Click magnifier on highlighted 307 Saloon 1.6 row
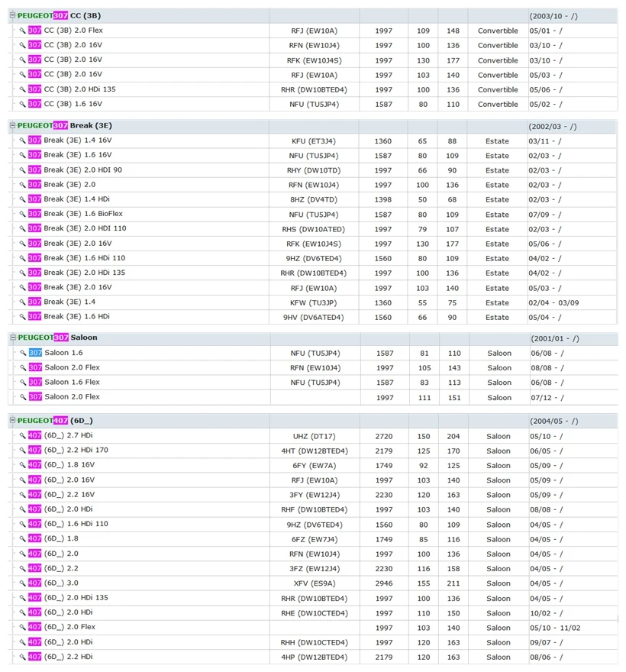The width and height of the screenshot is (626, 672). (23, 353)
